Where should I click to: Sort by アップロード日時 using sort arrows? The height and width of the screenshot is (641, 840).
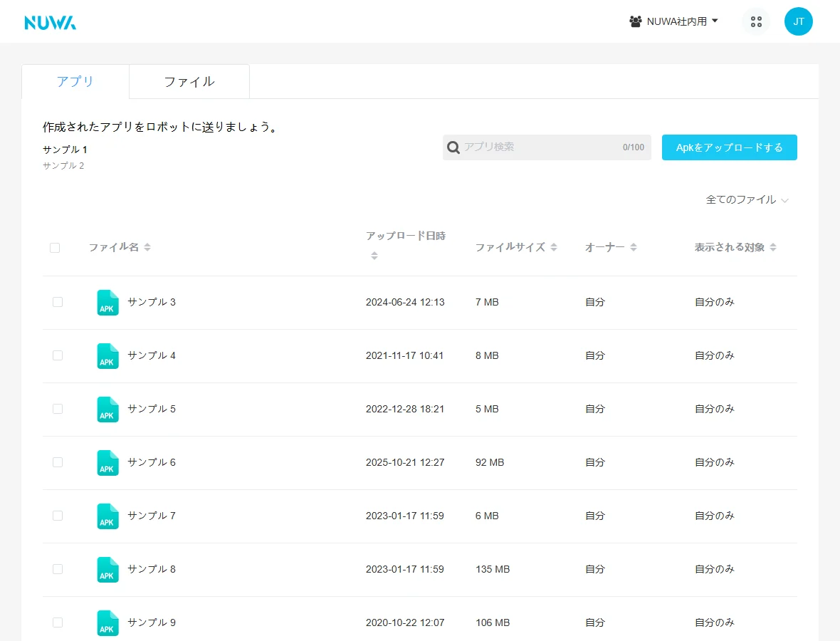coord(374,256)
